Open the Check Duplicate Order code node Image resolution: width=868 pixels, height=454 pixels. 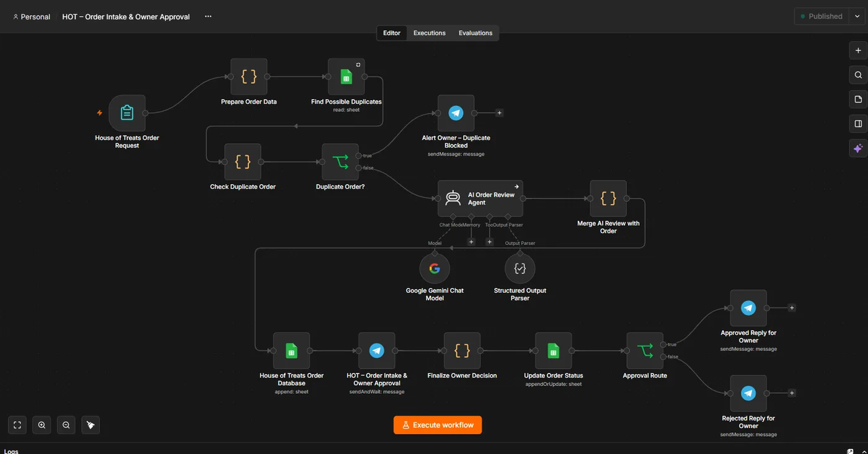coord(242,162)
